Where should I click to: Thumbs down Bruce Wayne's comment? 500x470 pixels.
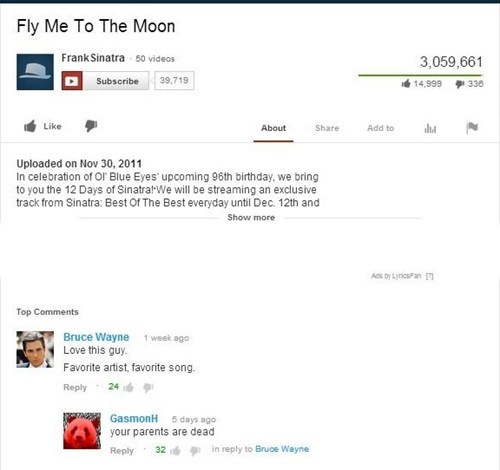click(148, 387)
